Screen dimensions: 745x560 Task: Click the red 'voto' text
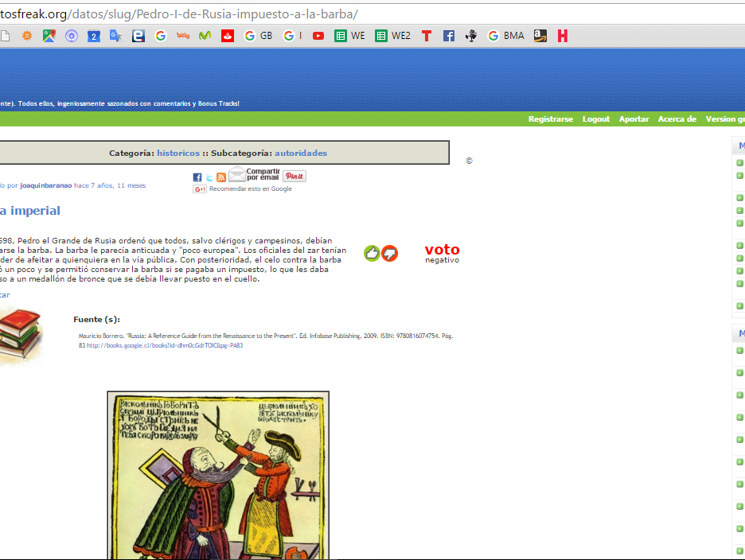(442, 249)
